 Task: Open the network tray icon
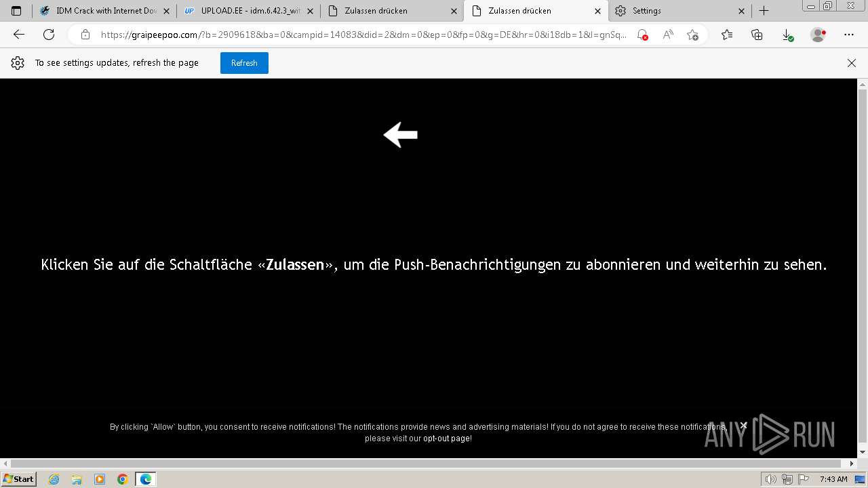pos(787,479)
